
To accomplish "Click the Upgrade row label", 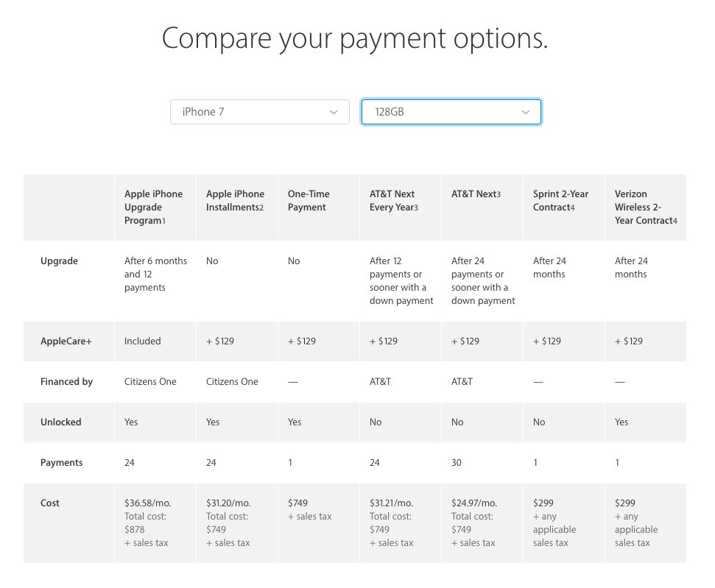I will (x=60, y=261).
